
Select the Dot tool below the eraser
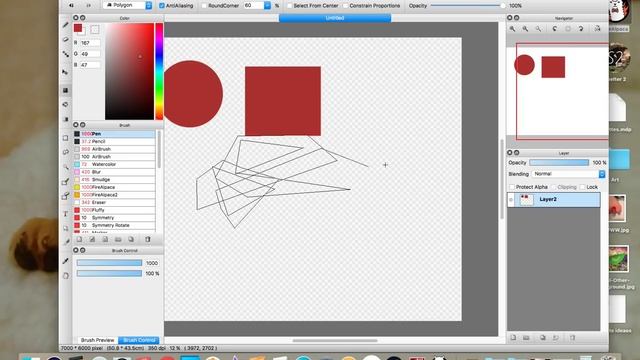pyautogui.click(x=65, y=54)
